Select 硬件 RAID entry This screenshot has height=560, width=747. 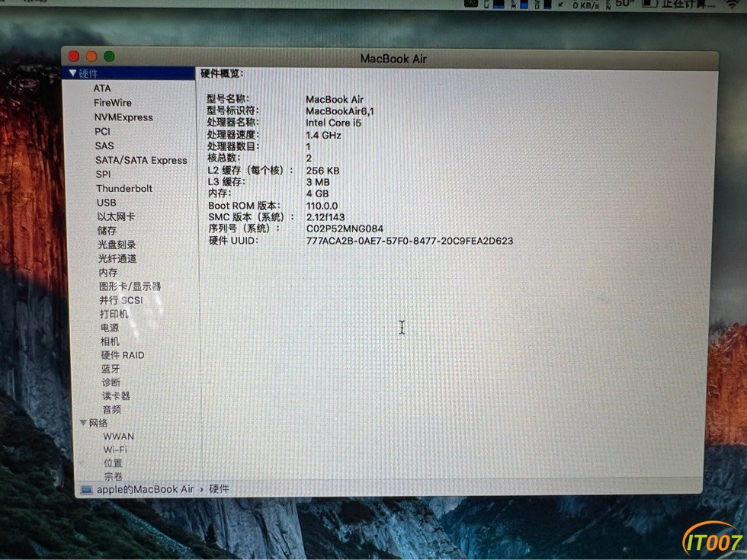coord(123,355)
